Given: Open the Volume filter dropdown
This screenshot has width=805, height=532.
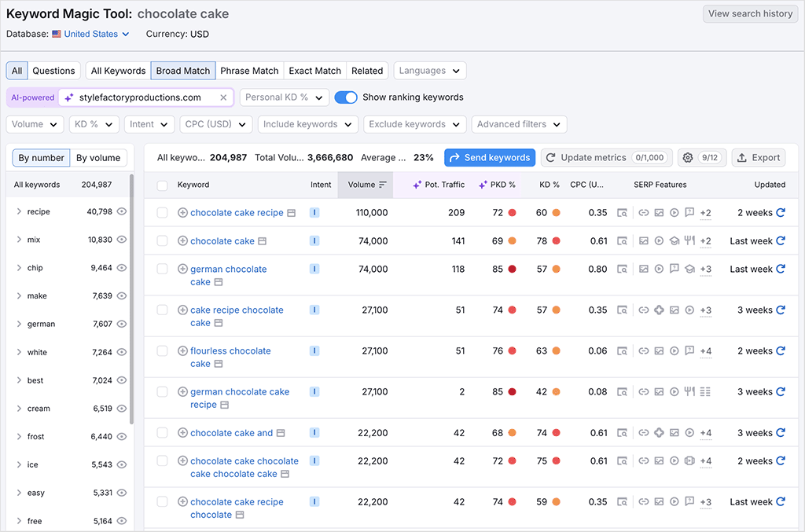Looking at the screenshot, I should [35, 124].
